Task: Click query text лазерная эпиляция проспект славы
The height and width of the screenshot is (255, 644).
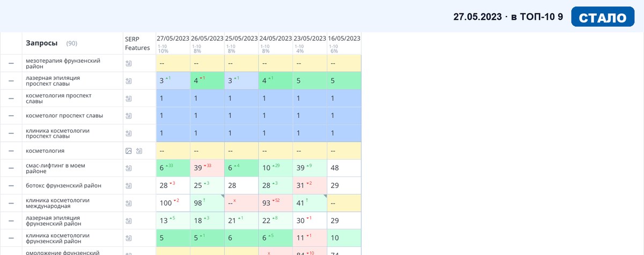Action: (x=53, y=81)
